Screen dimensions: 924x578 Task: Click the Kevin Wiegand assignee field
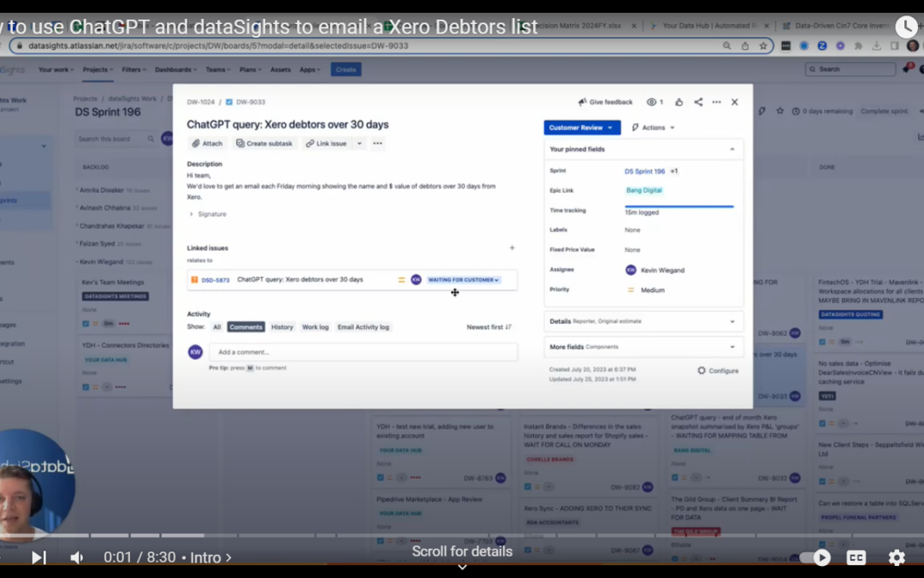pos(654,270)
